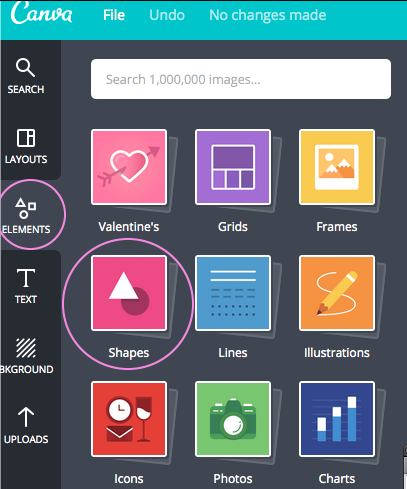Open the Layouts sidebar tab
This screenshot has height=489, width=407.
coord(26,146)
